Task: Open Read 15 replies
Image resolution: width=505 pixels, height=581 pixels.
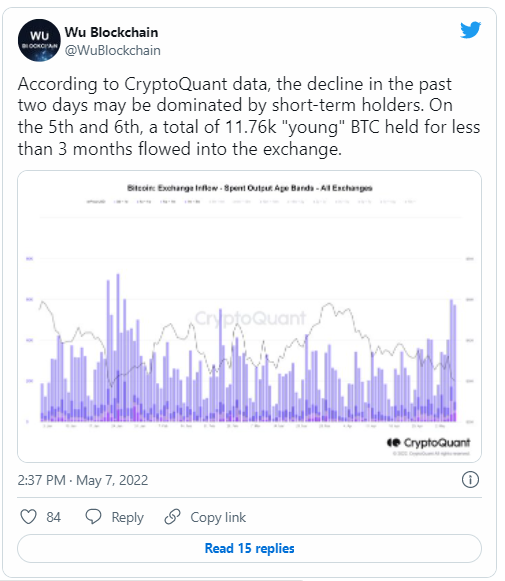Action: point(249,548)
